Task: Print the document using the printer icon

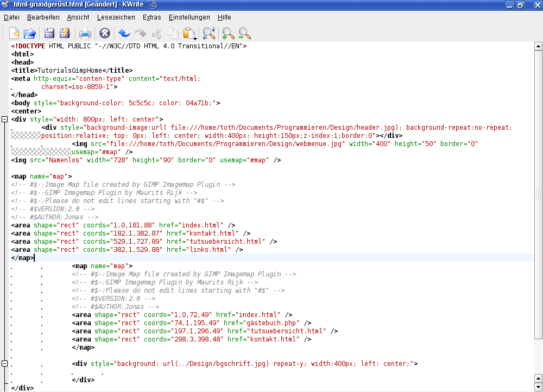Action: click(x=85, y=33)
